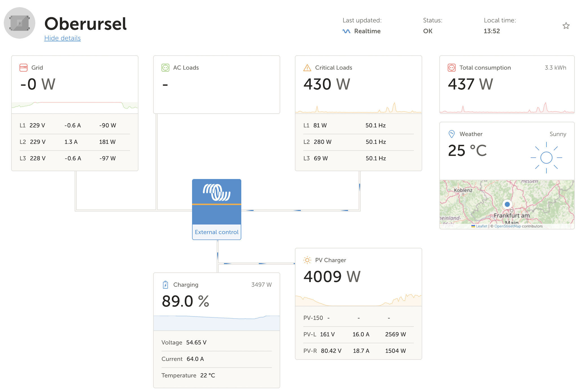This screenshot has height=392, width=581.
Task: Click the Hide details link
Action: click(x=62, y=38)
